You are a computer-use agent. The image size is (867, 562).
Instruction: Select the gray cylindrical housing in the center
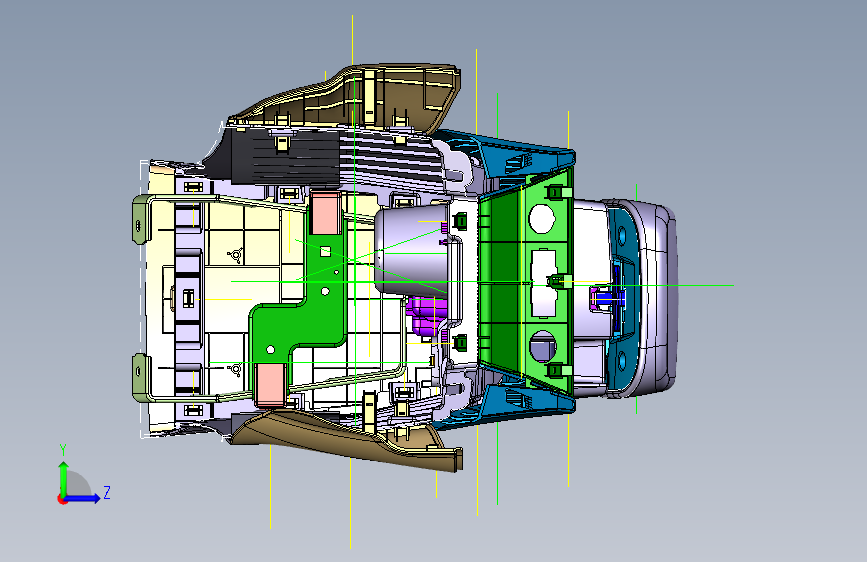click(x=412, y=250)
